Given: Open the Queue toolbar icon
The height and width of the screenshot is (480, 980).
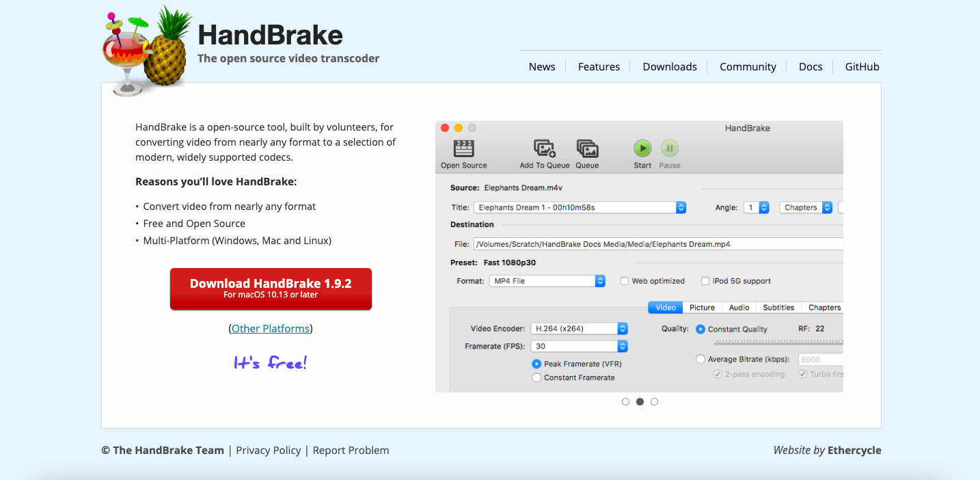Looking at the screenshot, I should click(x=587, y=148).
